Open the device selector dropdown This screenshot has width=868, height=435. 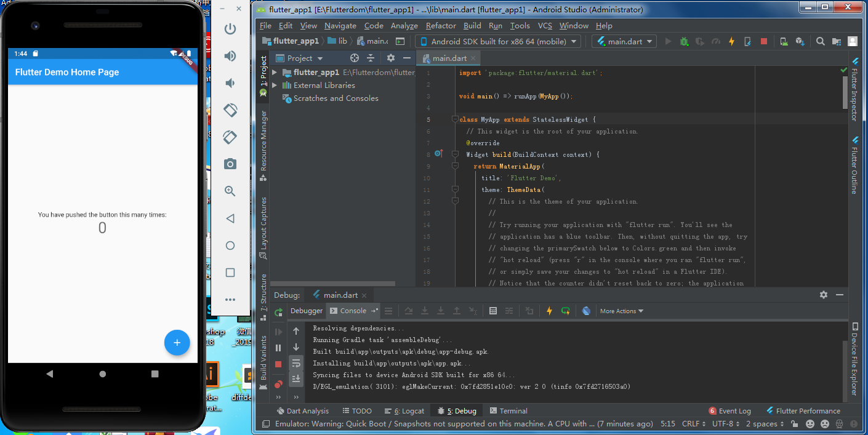(x=497, y=41)
